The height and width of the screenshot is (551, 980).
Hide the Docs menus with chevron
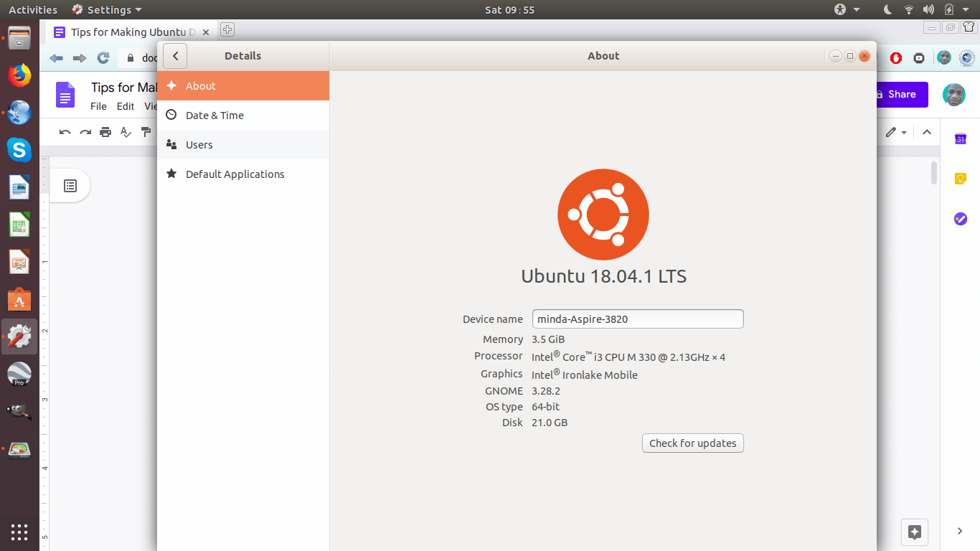point(927,132)
